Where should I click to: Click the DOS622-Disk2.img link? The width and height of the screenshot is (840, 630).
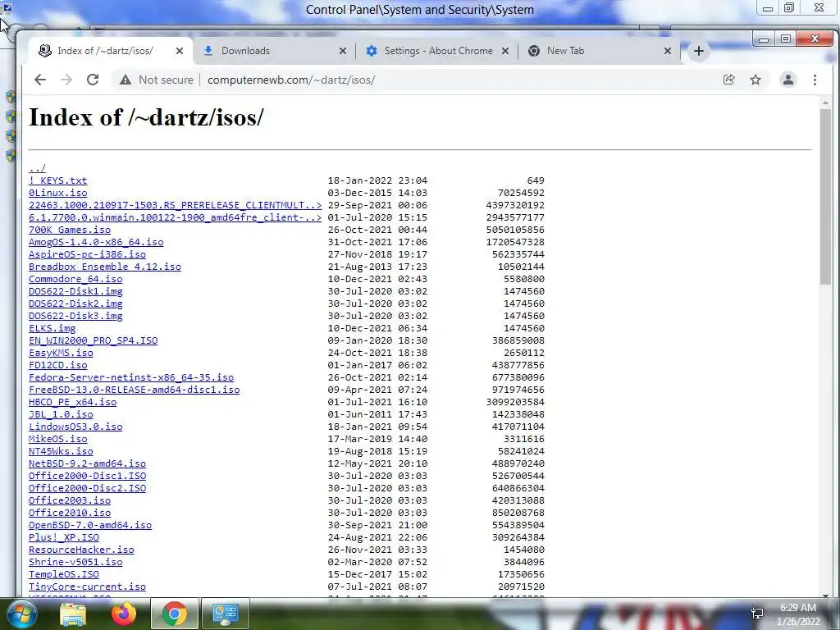point(75,304)
